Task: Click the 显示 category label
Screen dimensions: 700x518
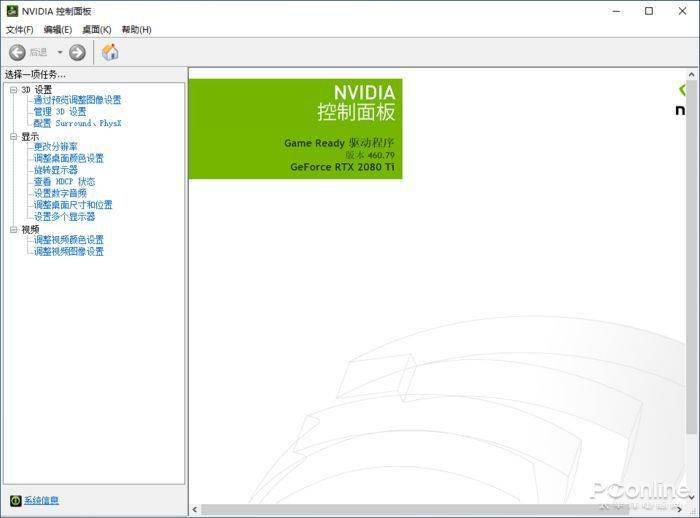Action: (x=30, y=137)
